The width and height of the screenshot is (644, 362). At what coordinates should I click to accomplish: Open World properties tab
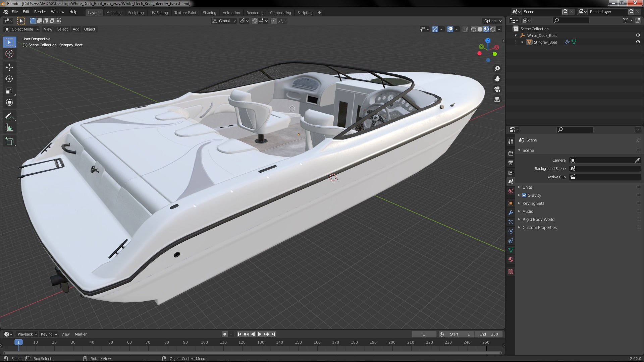511,191
